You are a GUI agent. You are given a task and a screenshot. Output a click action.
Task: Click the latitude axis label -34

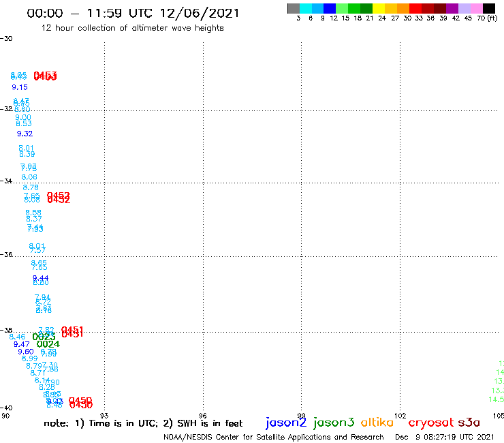pos(6,181)
